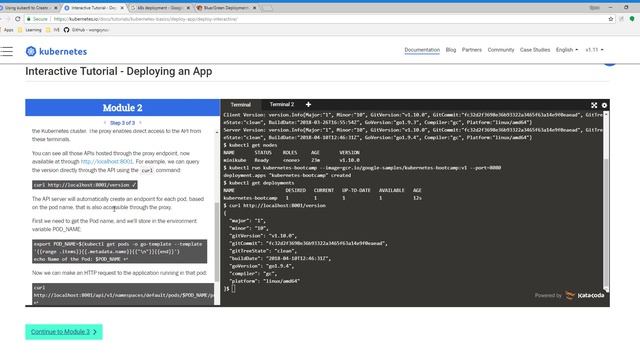Close the Blue/Green Deployment browser tab

[254, 8]
